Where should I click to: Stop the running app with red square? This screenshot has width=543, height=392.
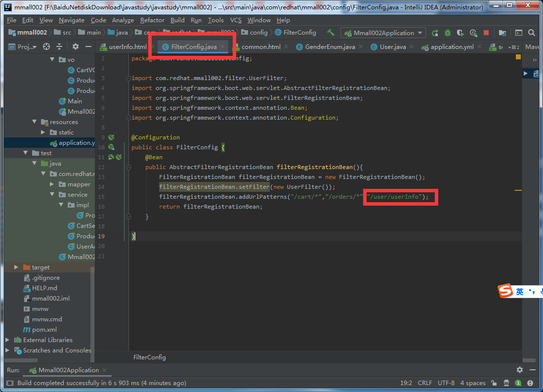click(486, 33)
